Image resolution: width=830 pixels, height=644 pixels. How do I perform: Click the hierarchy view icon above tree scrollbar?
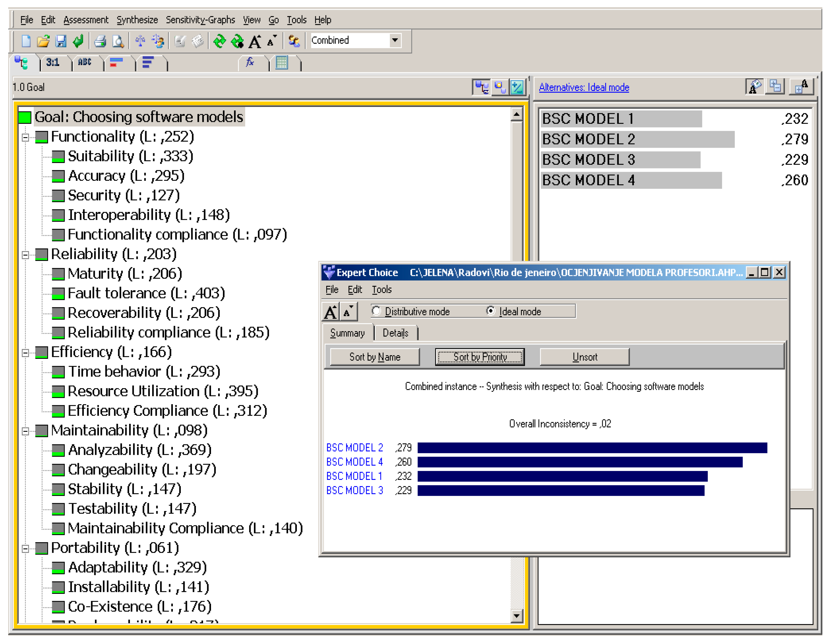pyautogui.click(x=481, y=87)
